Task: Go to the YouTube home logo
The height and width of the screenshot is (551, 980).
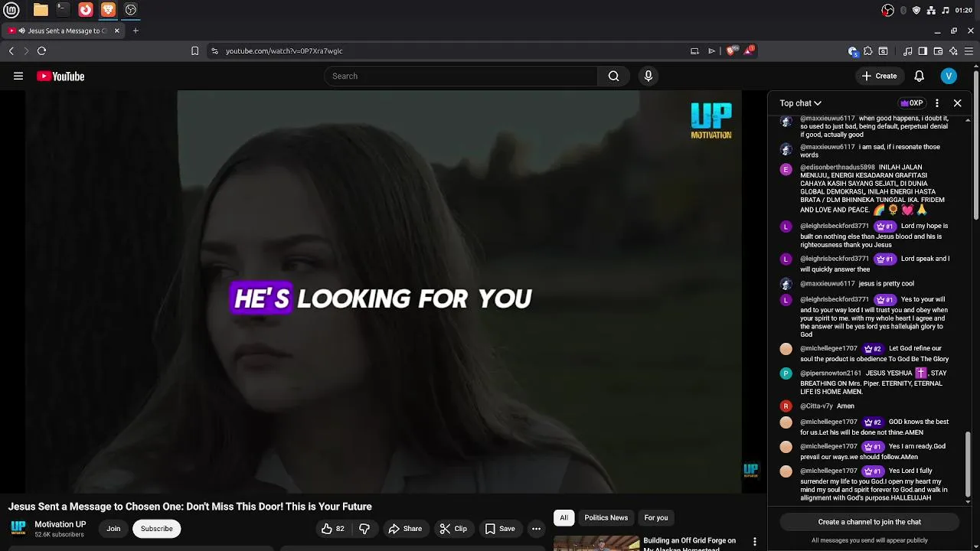Action: click(x=60, y=76)
